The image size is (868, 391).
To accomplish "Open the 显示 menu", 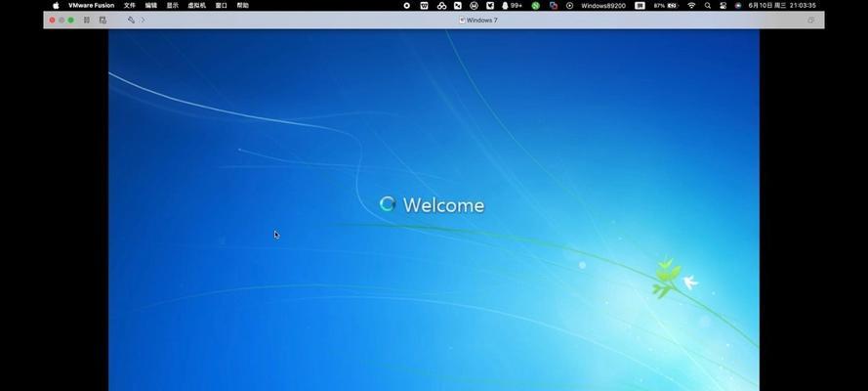I will coord(173,6).
